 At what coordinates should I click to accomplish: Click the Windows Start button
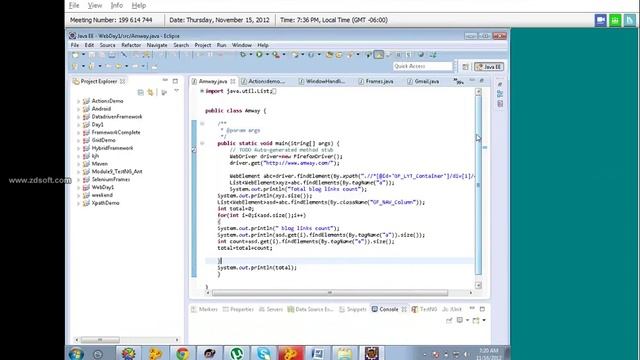tap(76, 353)
